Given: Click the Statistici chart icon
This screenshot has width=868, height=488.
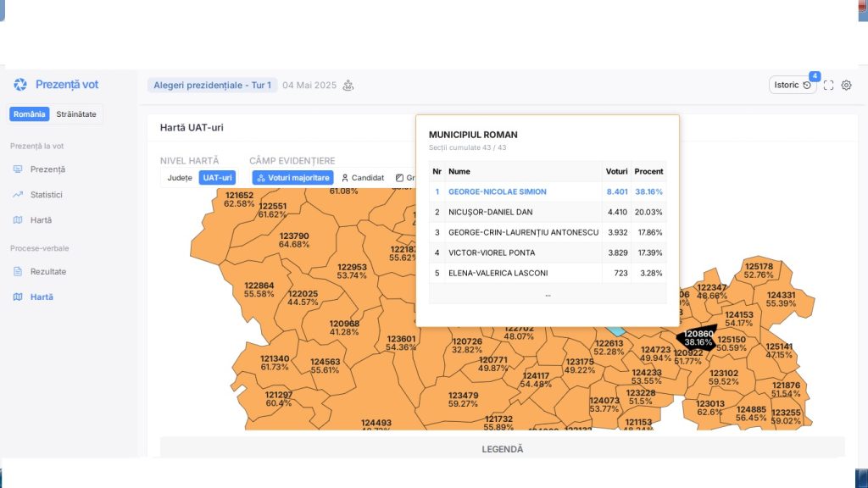Looking at the screenshot, I should tap(18, 195).
